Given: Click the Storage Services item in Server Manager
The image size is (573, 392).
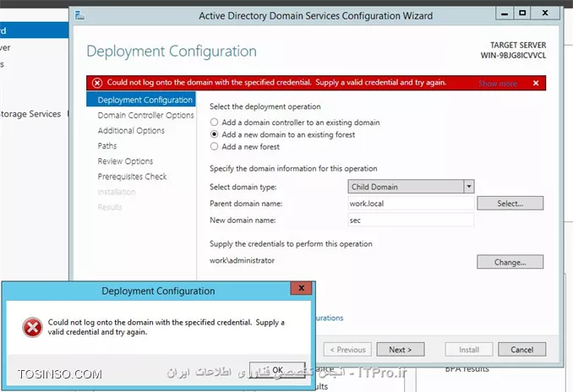Looking at the screenshot, I should click(30, 114).
